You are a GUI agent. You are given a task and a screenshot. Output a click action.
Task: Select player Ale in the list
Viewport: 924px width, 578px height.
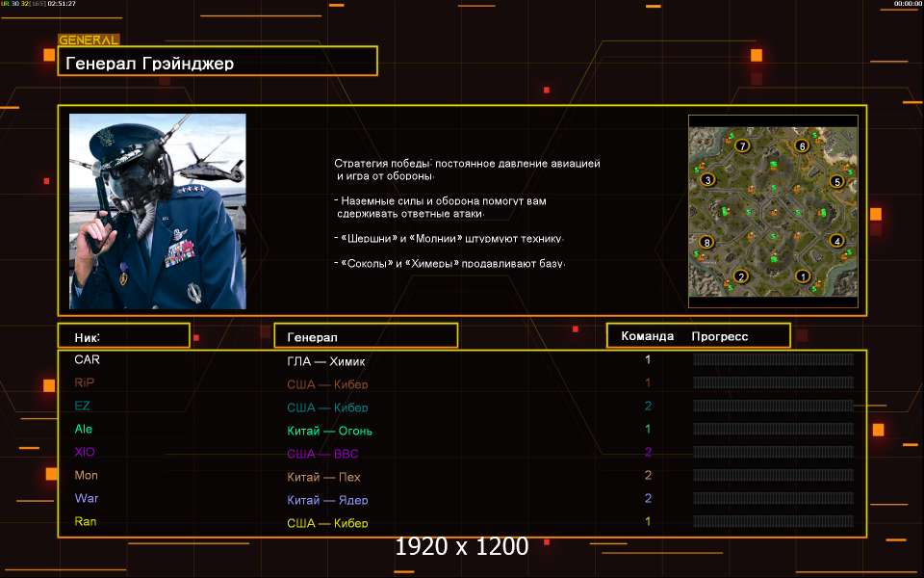click(84, 429)
